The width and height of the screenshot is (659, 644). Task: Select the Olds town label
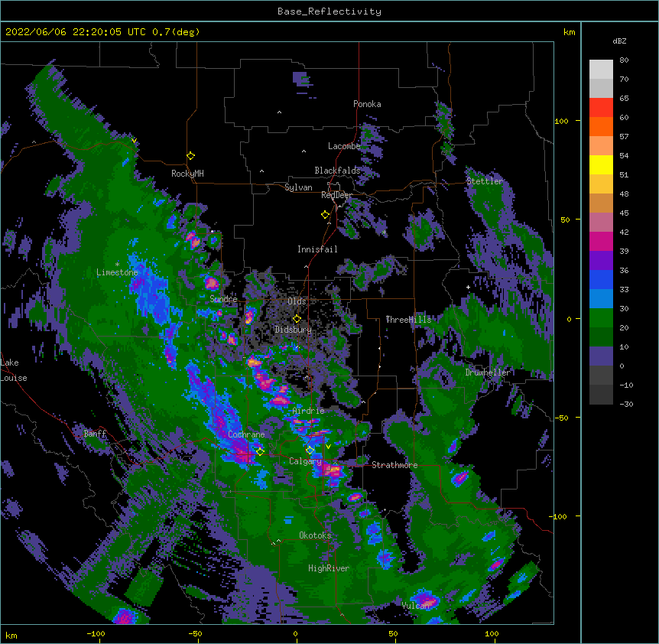pos(297,301)
